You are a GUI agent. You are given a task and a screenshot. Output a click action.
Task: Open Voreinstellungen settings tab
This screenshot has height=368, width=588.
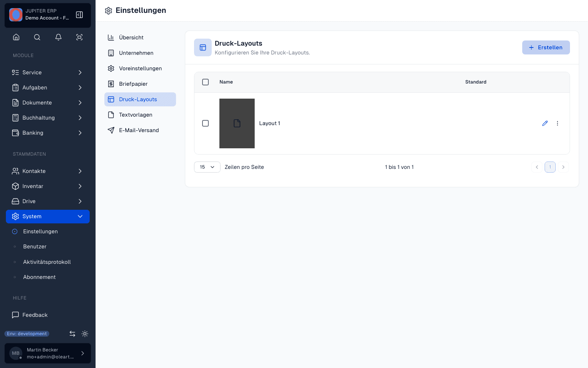[140, 68]
